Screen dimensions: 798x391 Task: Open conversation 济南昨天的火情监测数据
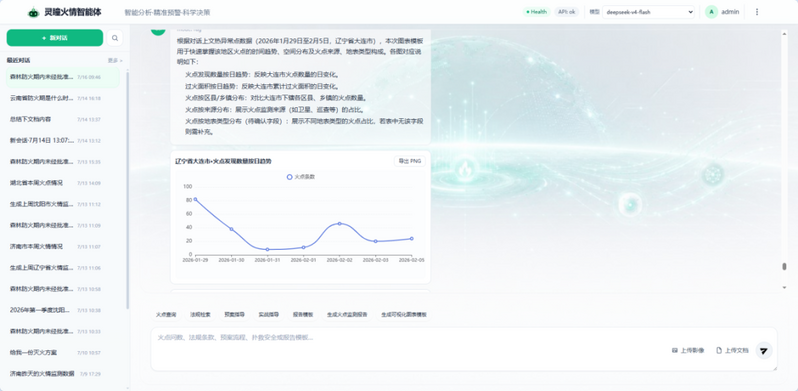coord(63,374)
